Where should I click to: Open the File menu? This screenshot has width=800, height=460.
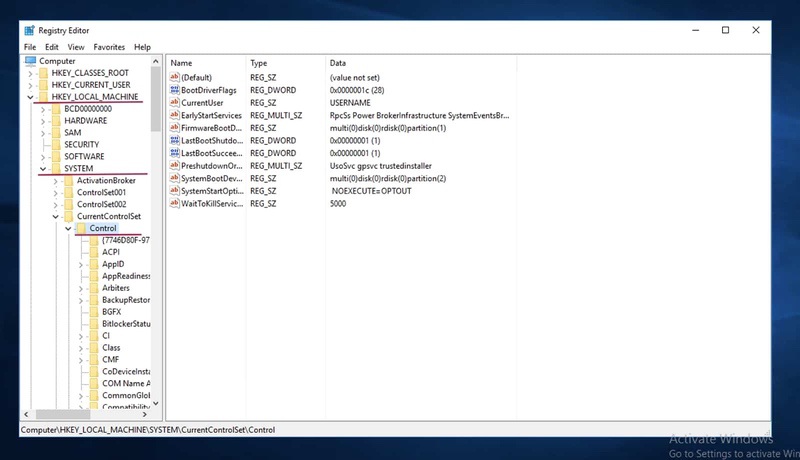[30, 47]
